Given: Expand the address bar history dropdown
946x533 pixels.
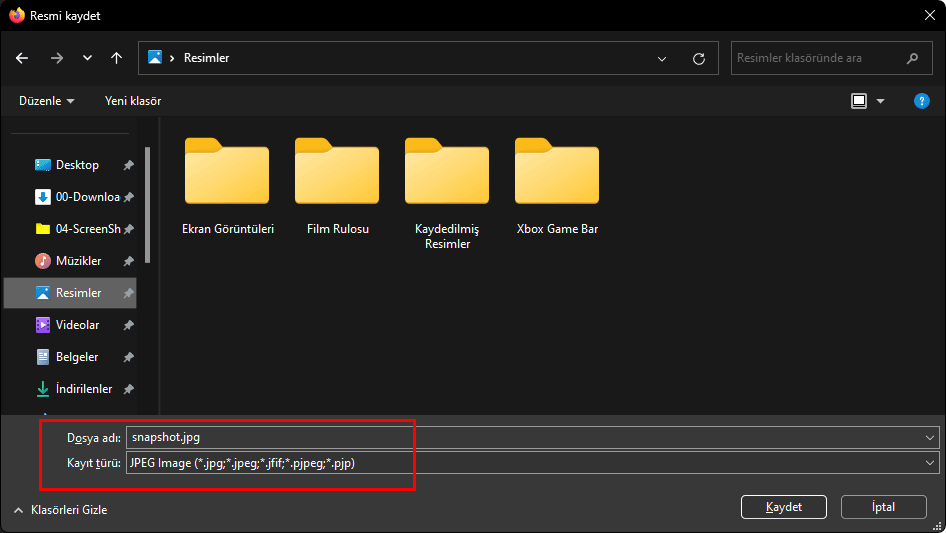Looking at the screenshot, I should [662, 59].
